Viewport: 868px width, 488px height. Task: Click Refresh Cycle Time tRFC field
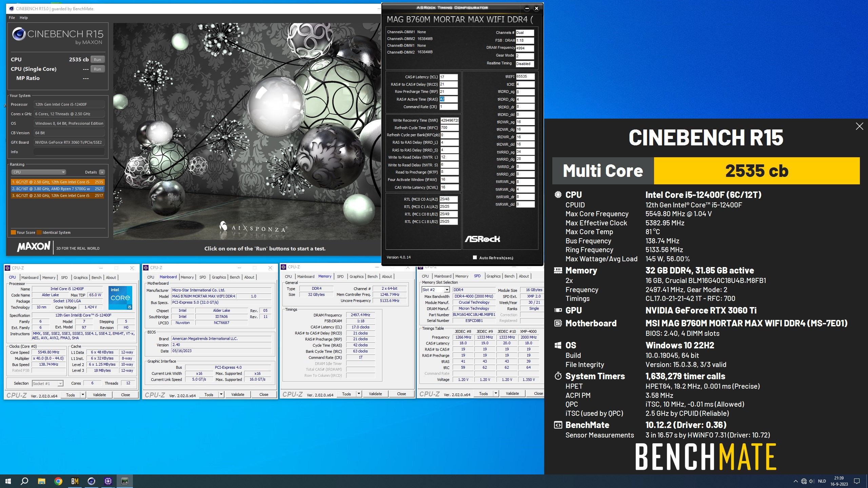[x=449, y=128]
